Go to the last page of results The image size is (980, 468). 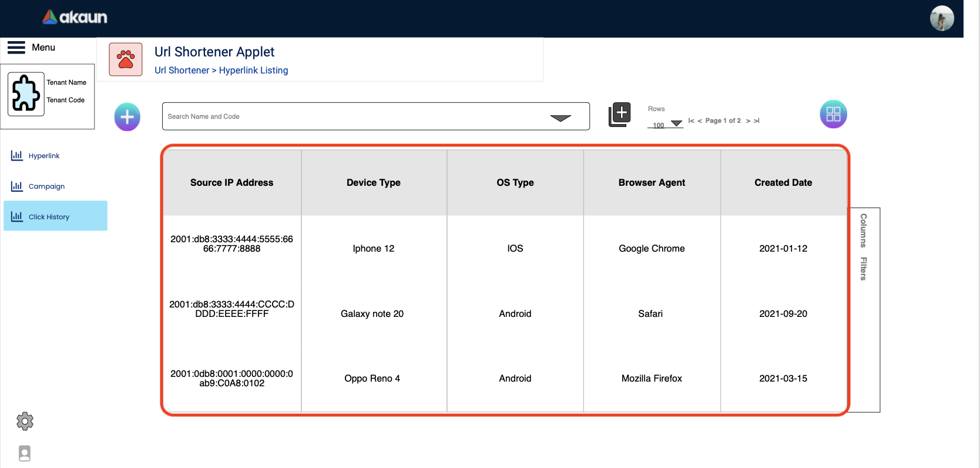click(757, 121)
